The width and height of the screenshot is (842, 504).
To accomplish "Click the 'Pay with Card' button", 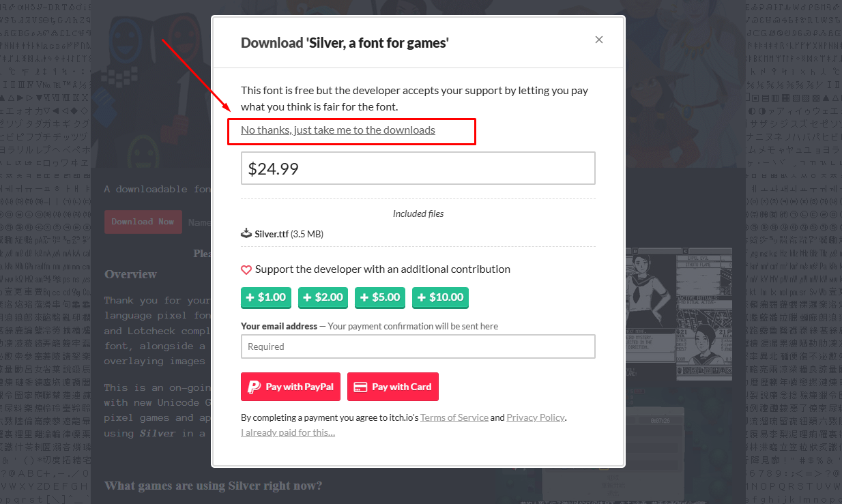I will point(392,387).
